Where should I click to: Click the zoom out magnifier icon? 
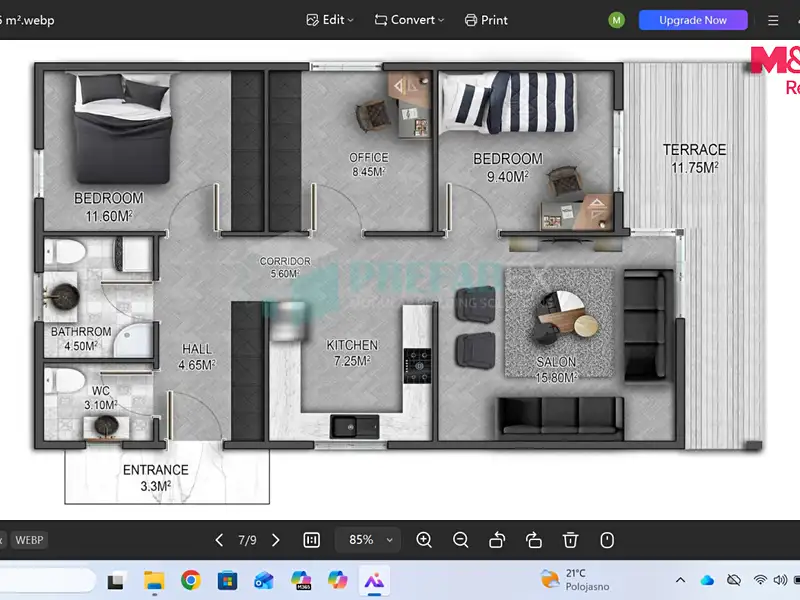461,540
